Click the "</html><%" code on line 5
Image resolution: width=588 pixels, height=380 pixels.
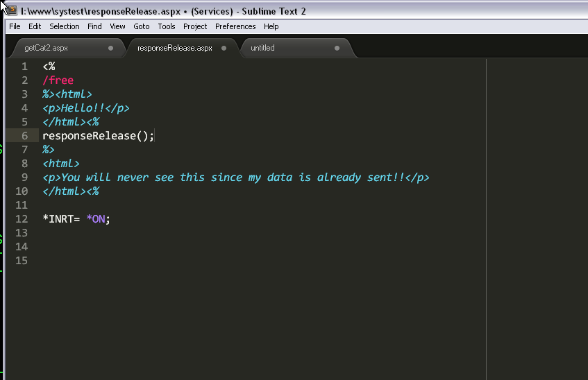pyautogui.click(x=71, y=122)
